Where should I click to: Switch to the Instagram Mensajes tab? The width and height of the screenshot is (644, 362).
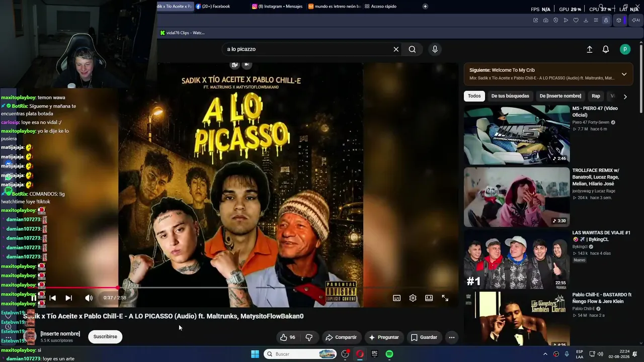277,7
